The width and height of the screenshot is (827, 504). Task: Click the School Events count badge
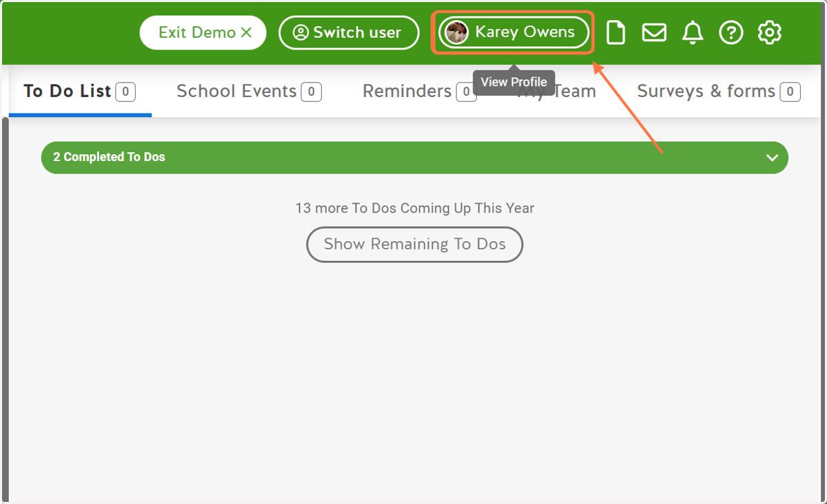click(x=312, y=92)
